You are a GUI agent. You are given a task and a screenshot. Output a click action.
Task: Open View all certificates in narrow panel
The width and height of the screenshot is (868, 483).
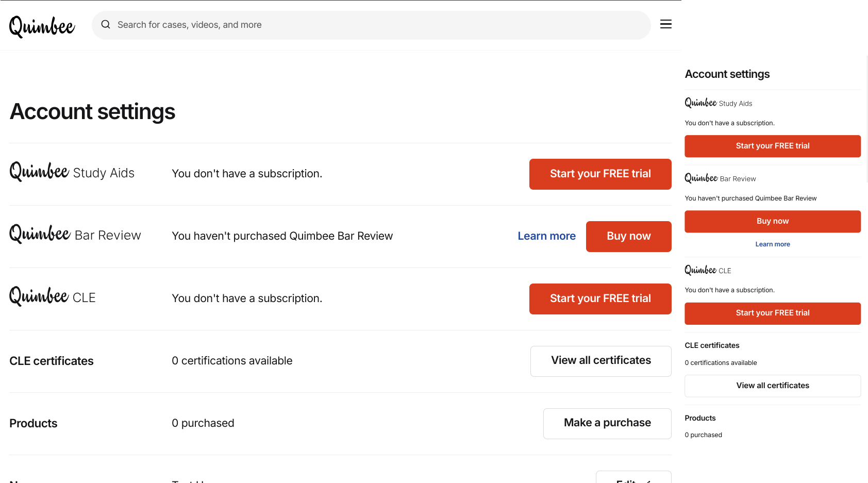(x=772, y=386)
